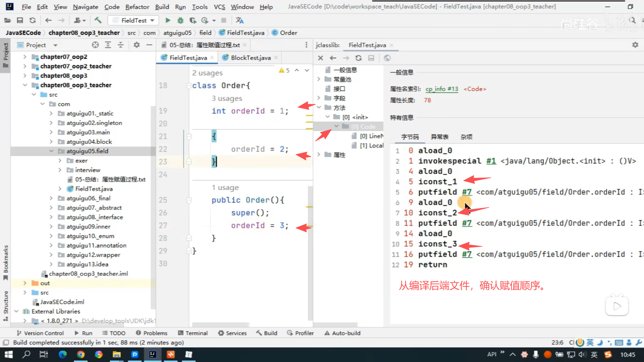
Task: Click the Debug bug icon
Action: point(180,20)
